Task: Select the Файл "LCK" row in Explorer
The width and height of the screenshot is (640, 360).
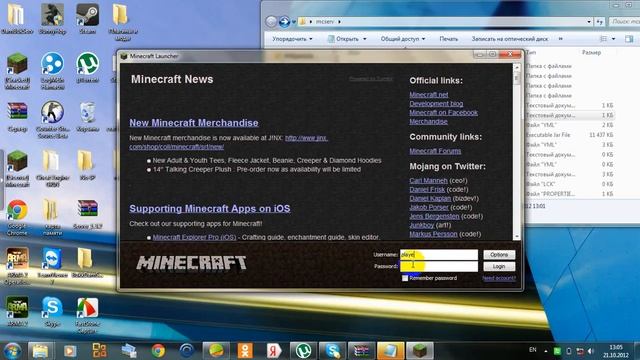Action: [569, 184]
